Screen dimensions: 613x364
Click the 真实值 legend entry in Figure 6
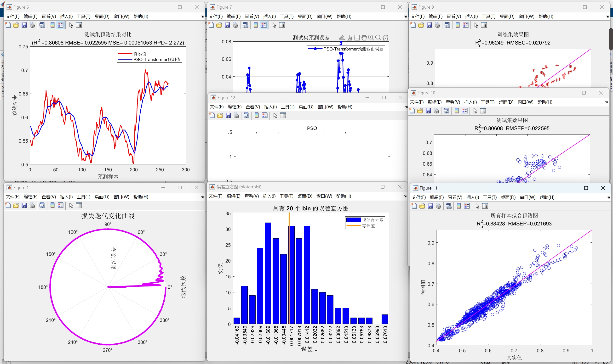(x=140, y=54)
